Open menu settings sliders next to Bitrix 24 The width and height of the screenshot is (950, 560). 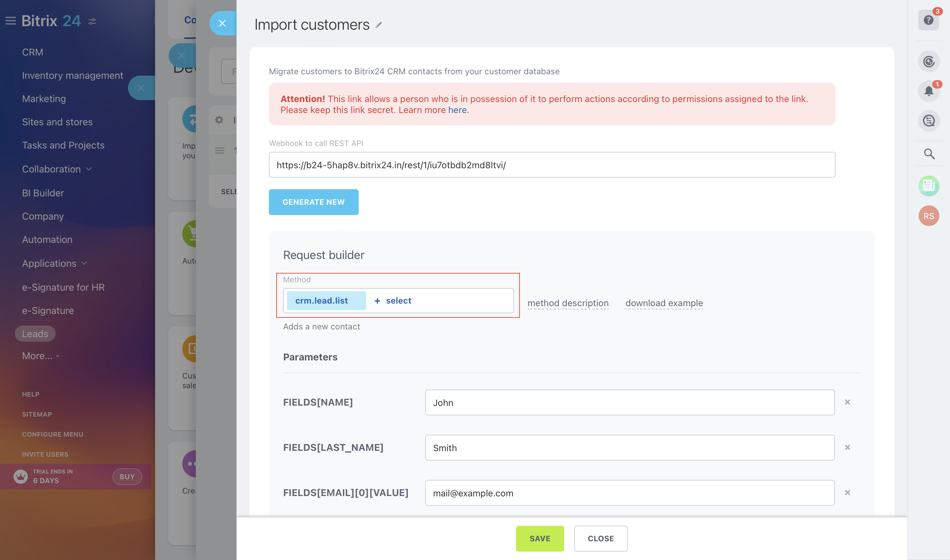point(92,22)
